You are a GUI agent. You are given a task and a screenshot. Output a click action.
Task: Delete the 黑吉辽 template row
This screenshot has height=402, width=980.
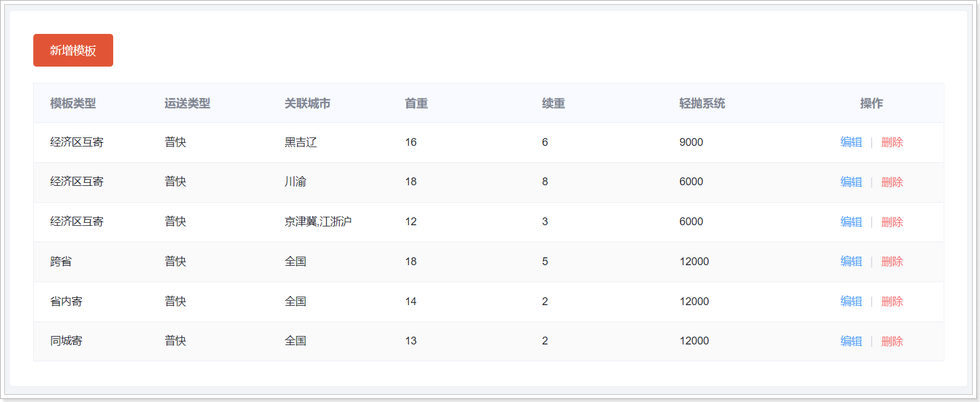pyautogui.click(x=892, y=142)
